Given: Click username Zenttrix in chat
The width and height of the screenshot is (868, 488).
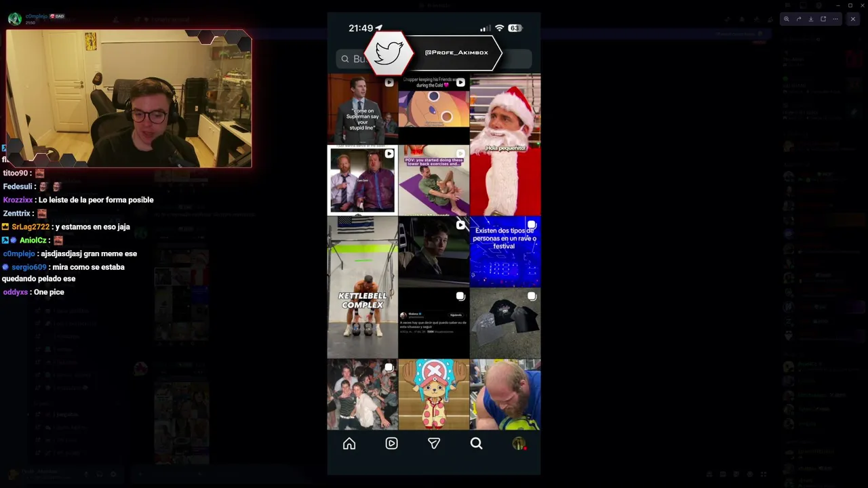Looking at the screenshot, I should [17, 213].
